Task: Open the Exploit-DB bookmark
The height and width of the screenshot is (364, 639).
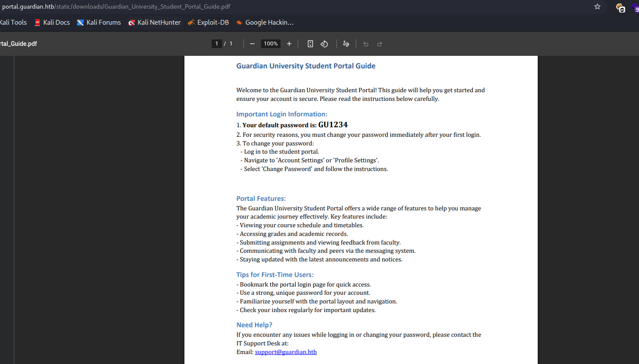Action: (208, 23)
